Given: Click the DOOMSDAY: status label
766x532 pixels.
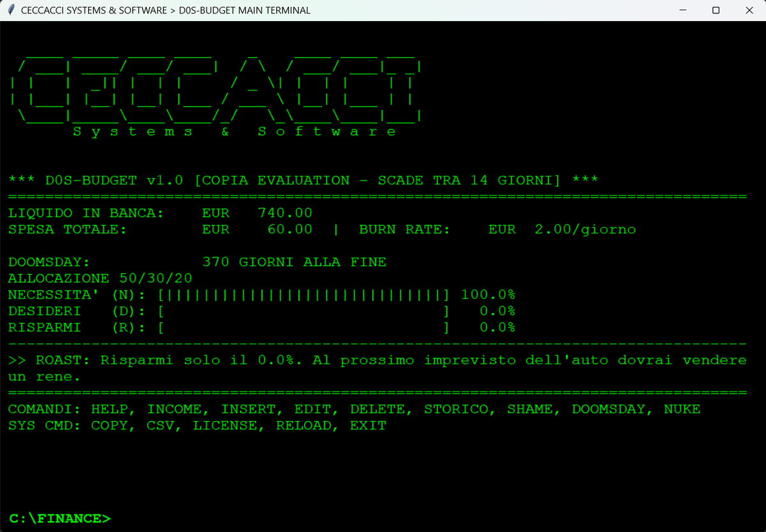Looking at the screenshot, I should (x=49, y=262).
